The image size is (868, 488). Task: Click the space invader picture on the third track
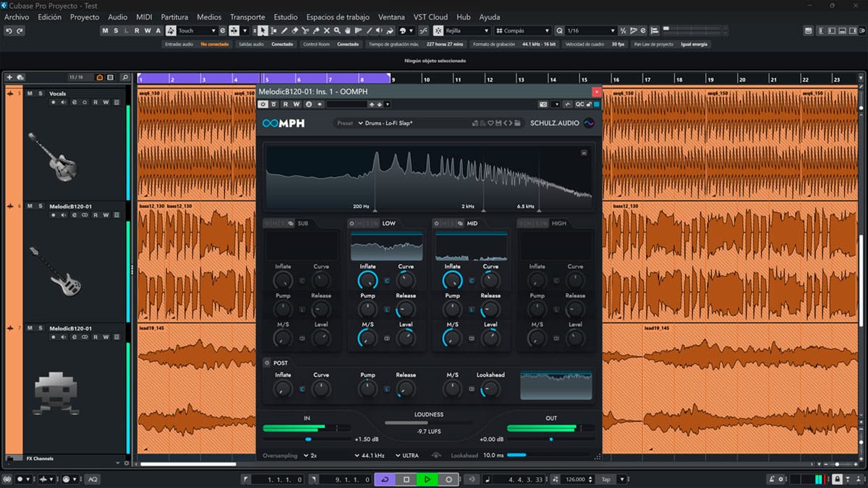click(x=56, y=394)
